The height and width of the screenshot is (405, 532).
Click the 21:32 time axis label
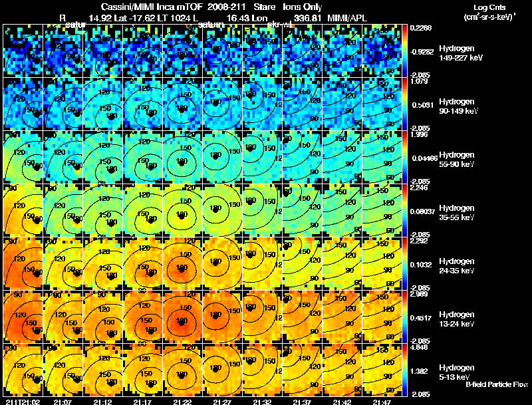click(262, 402)
